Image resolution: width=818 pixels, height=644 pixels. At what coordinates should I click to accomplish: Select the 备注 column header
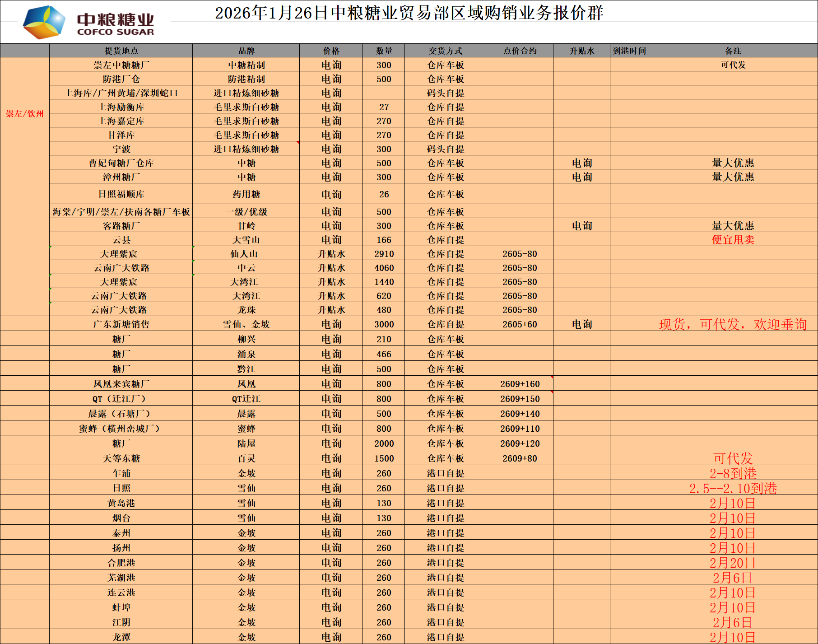pyautogui.click(x=733, y=51)
